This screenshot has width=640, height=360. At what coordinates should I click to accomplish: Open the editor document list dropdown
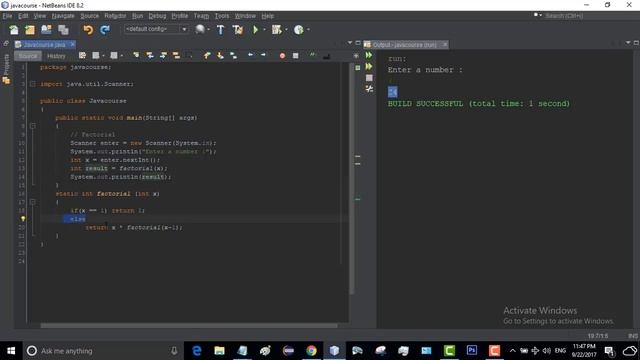pos(350,42)
